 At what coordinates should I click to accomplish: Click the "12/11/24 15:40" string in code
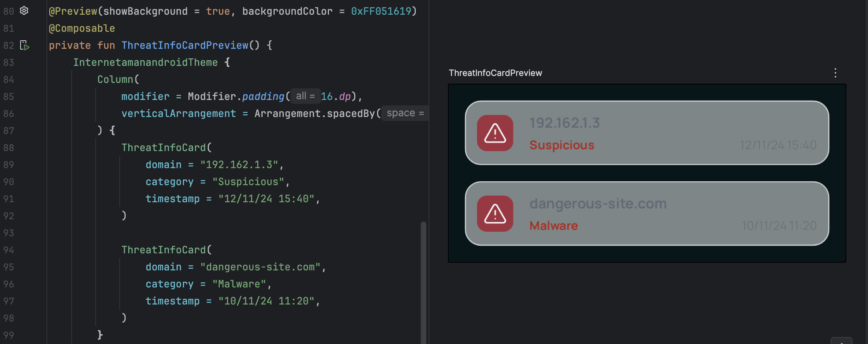click(x=267, y=199)
